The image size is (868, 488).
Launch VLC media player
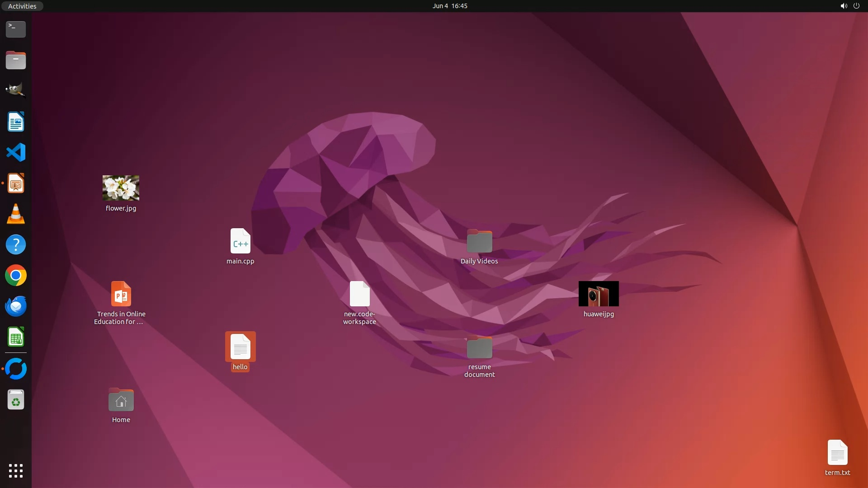pyautogui.click(x=16, y=214)
